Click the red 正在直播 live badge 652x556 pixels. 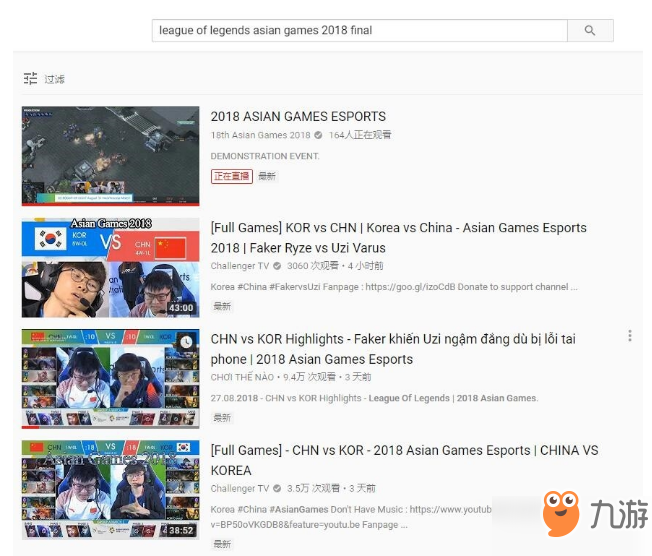[231, 176]
